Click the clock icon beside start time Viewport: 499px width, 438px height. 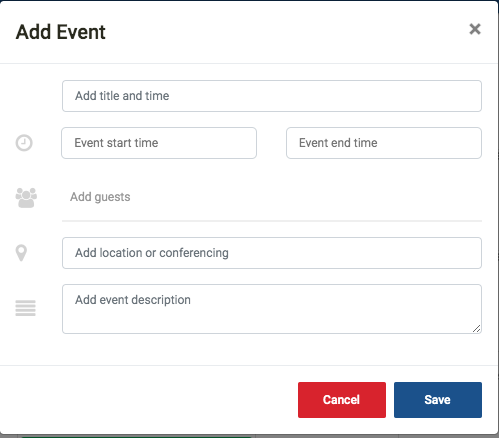pos(24,143)
